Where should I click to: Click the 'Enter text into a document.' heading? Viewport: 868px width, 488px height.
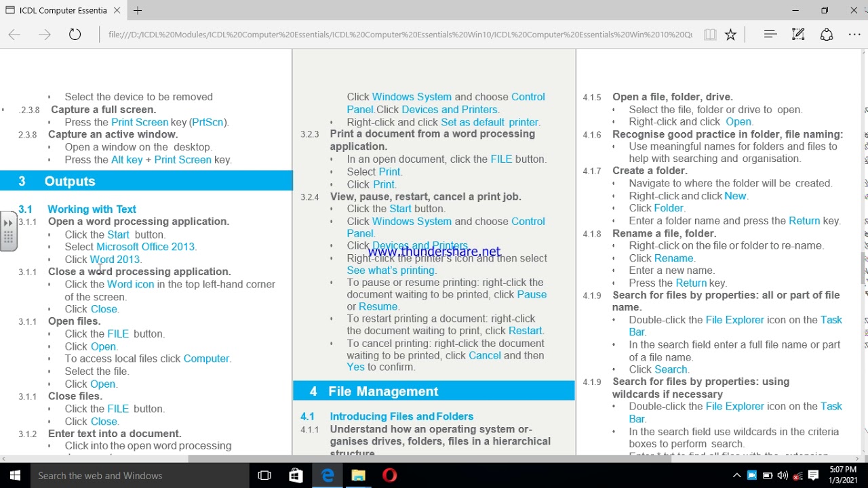pyautogui.click(x=115, y=433)
